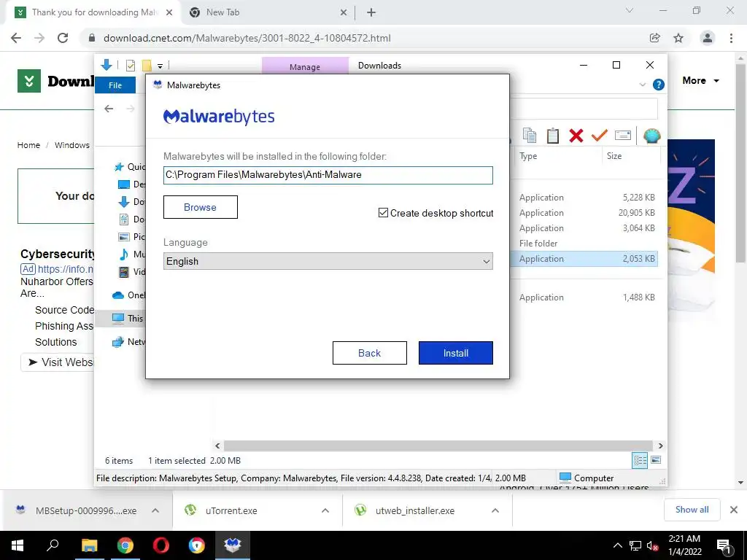Open uTorrent.exe from downloads bar
The width and height of the screenshot is (747, 560).
pos(231,510)
